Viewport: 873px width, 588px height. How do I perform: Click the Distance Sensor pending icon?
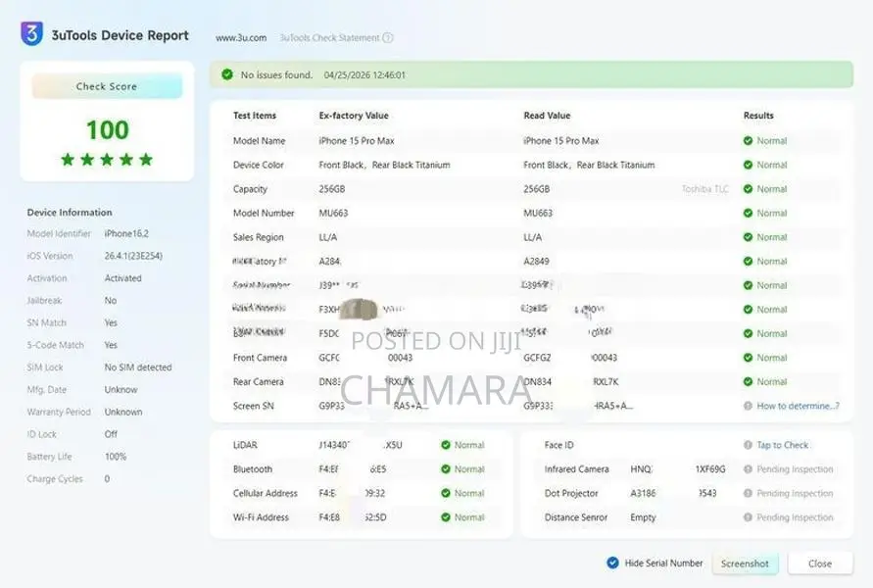coord(748,517)
